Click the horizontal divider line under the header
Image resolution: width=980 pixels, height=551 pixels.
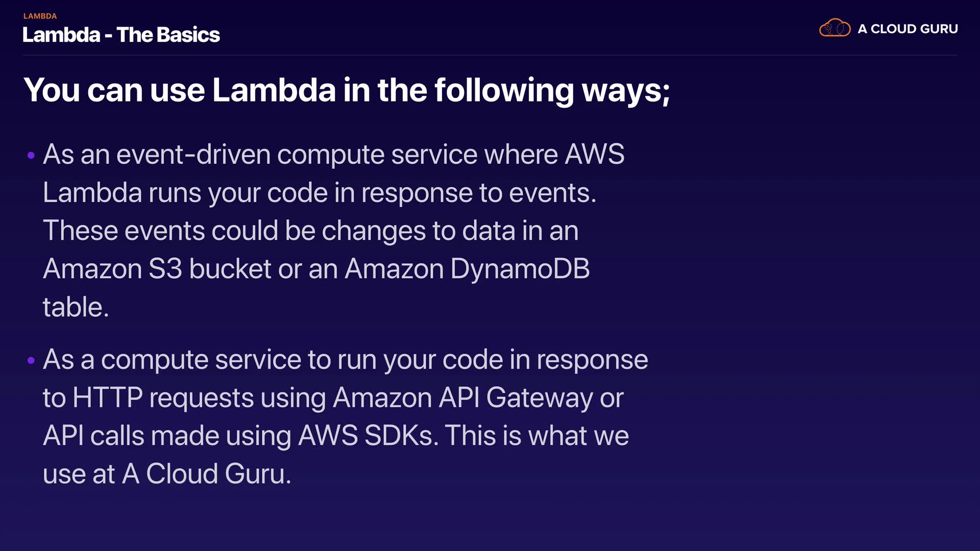pyautogui.click(x=490, y=55)
